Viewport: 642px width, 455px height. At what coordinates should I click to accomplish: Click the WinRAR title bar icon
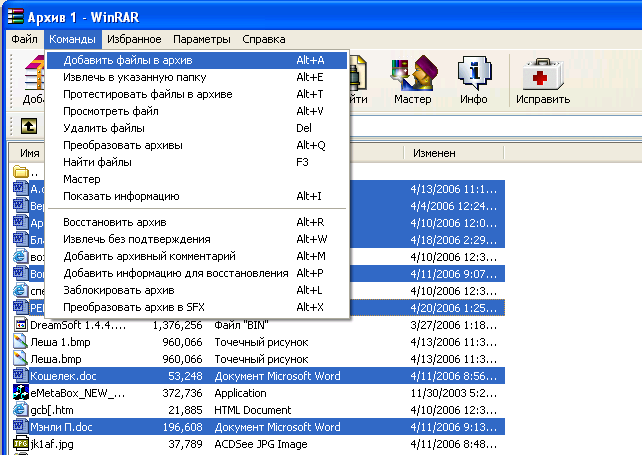(16, 16)
